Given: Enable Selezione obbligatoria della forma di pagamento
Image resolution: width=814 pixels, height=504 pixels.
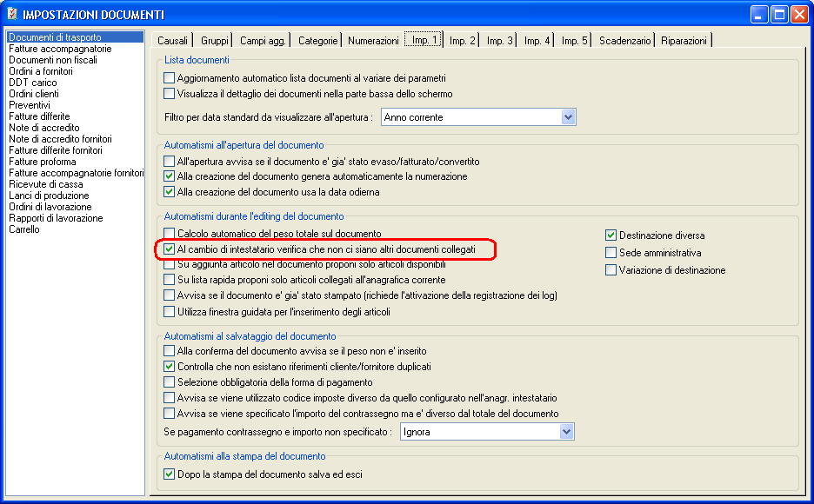Looking at the screenshot, I should pyautogui.click(x=170, y=382).
